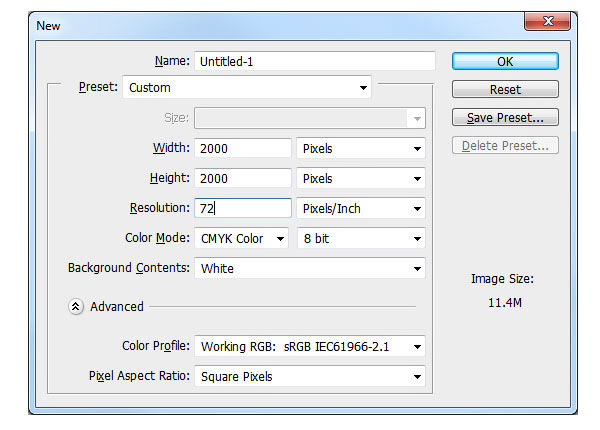Click the disabled Size dropdown arrow
The height and width of the screenshot is (430, 600).
[x=417, y=119]
